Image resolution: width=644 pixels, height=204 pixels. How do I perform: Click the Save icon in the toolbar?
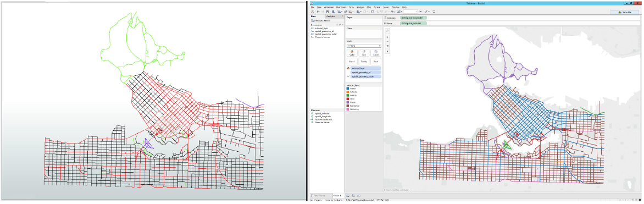[327, 12]
